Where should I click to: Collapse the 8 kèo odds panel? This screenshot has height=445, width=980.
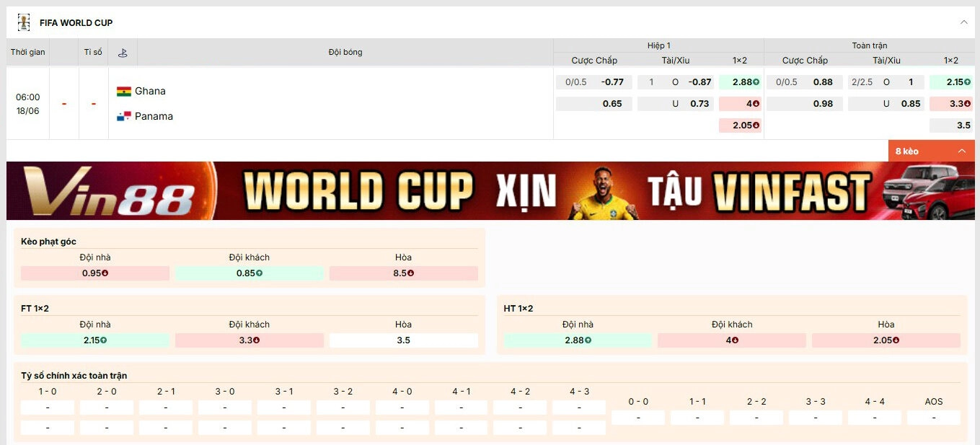932,151
